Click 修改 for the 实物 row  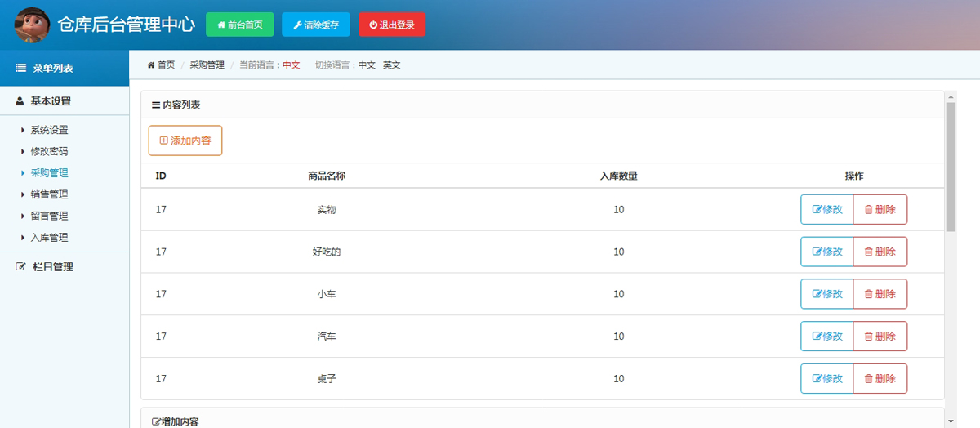tap(826, 209)
